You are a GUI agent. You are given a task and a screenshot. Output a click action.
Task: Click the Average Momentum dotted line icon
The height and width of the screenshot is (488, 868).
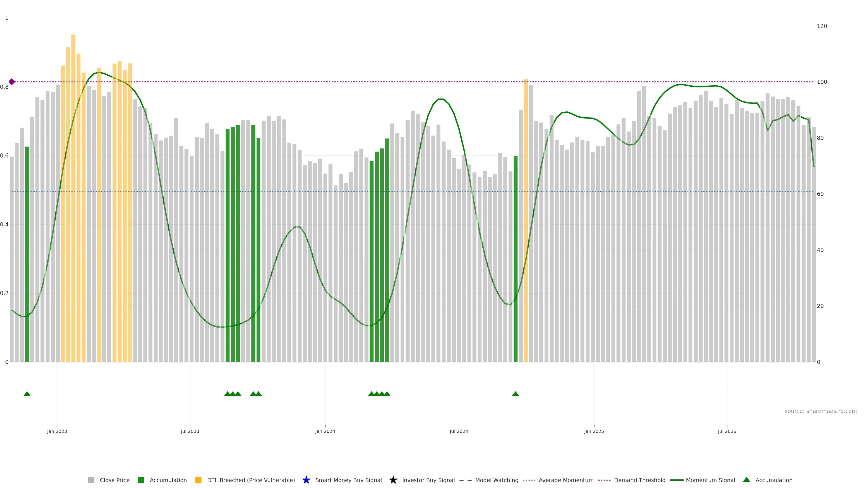coord(529,480)
